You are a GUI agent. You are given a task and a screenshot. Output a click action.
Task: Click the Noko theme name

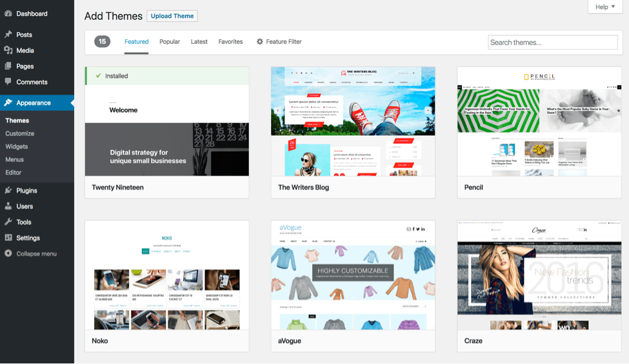pos(99,341)
